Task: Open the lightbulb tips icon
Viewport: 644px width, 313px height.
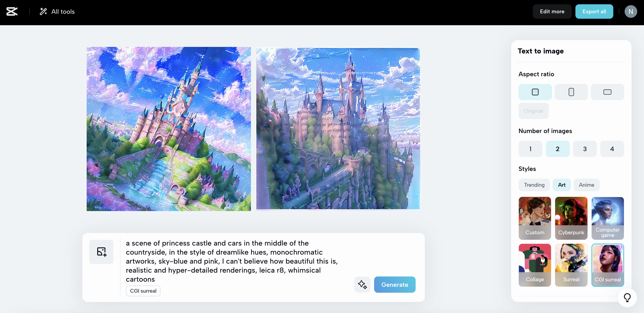Action: coord(627,297)
